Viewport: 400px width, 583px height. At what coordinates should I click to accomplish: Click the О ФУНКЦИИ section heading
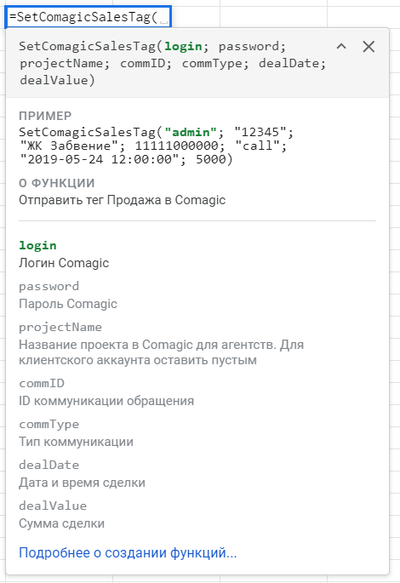(57, 183)
